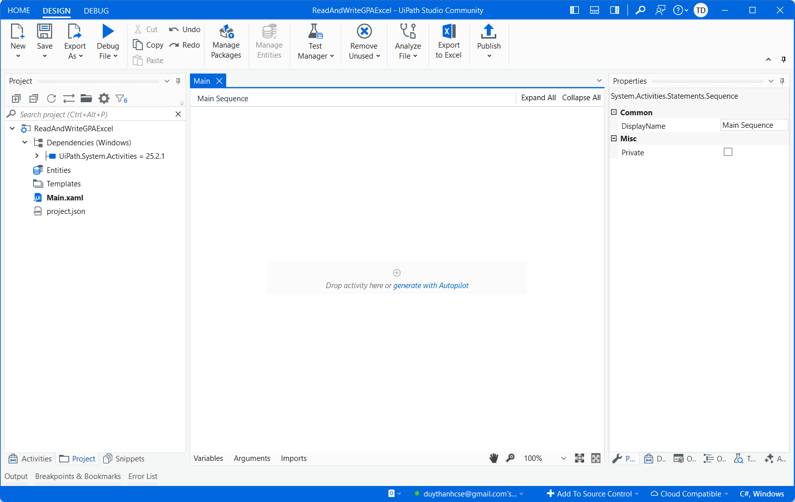Expand the UiPath.System.Activities dependency

tap(37, 156)
